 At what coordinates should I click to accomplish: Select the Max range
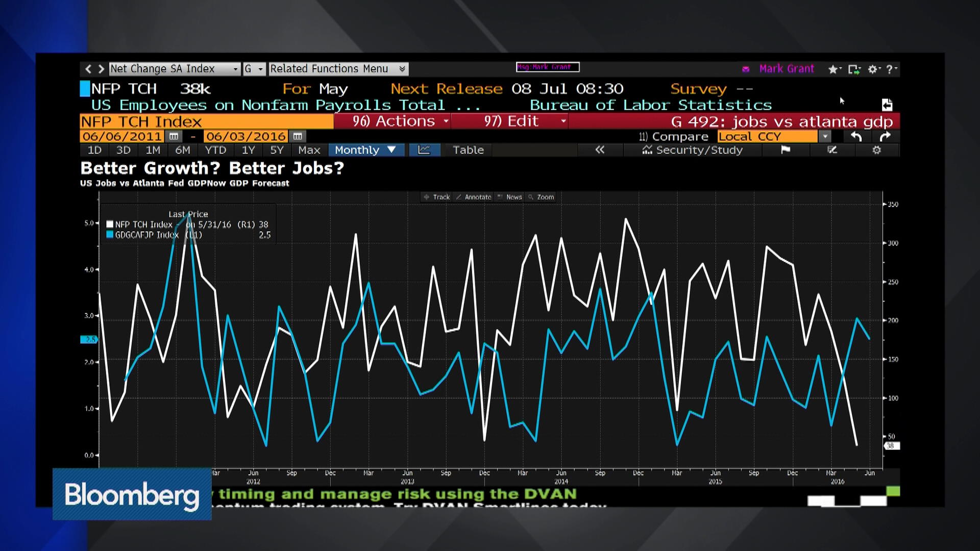click(x=309, y=150)
